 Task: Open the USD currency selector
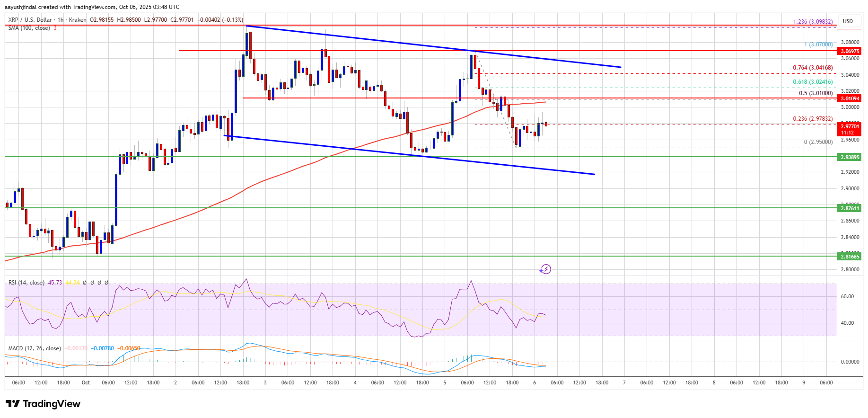[x=848, y=21]
